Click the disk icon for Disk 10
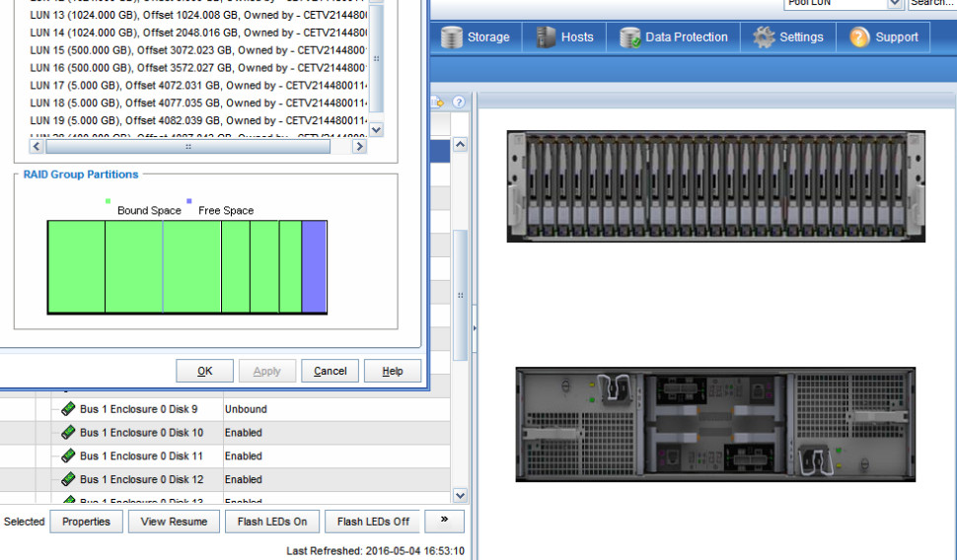Screen dimensions: 957x560 coord(68,433)
